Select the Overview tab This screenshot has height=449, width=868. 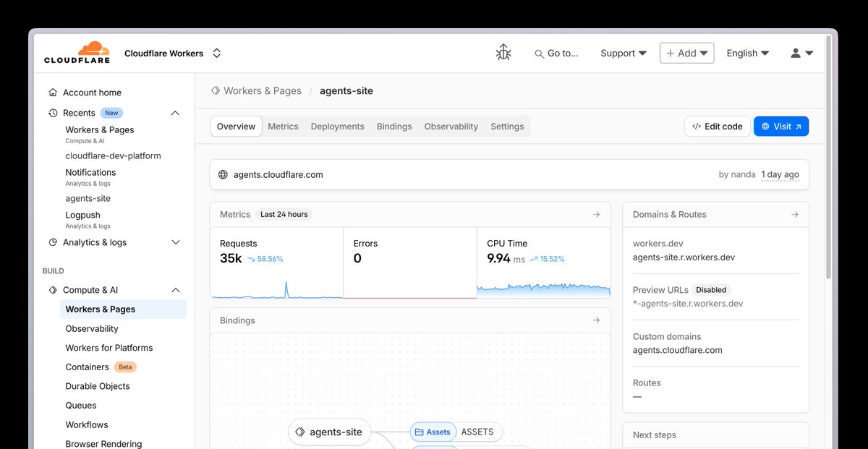[x=236, y=126]
